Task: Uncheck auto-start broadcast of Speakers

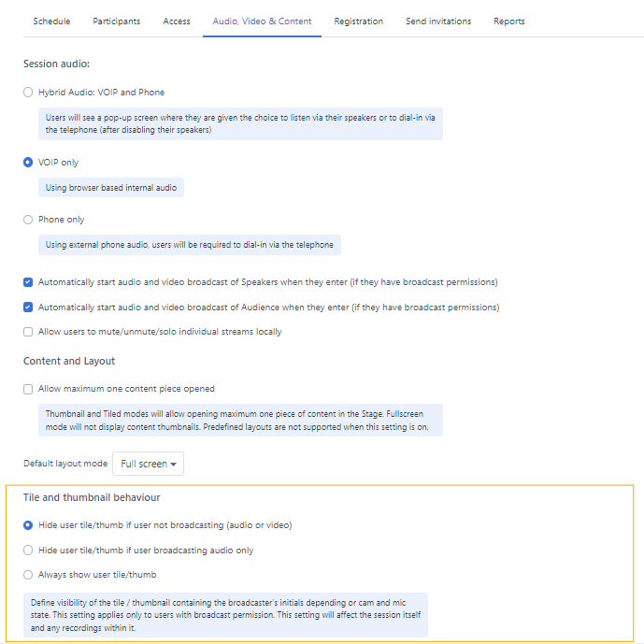Action: 28,282
